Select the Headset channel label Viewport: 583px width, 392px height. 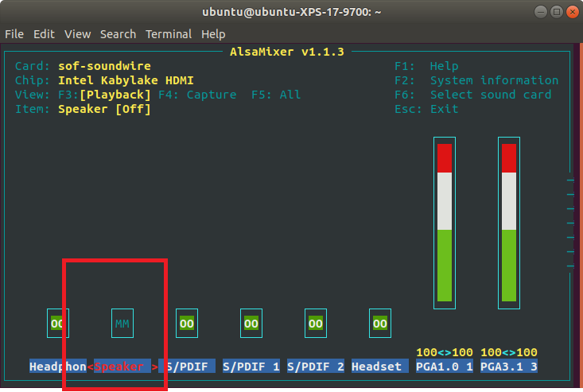pos(379,367)
